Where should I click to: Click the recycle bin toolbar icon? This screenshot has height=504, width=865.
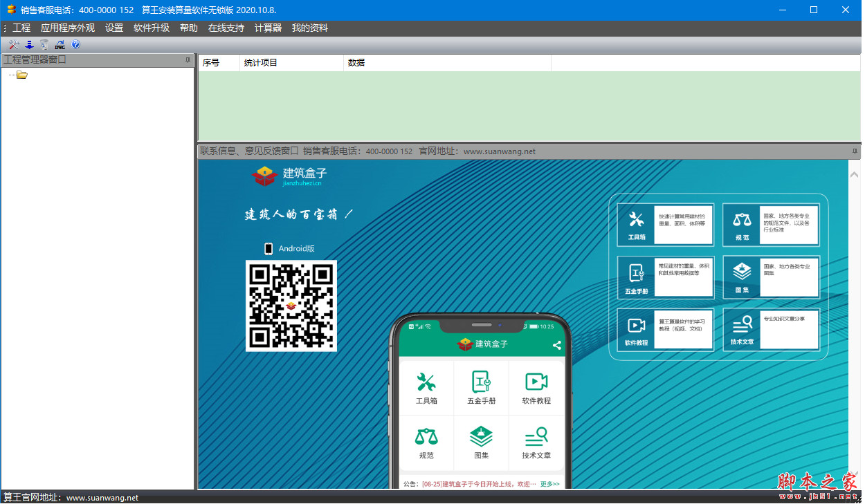point(44,45)
